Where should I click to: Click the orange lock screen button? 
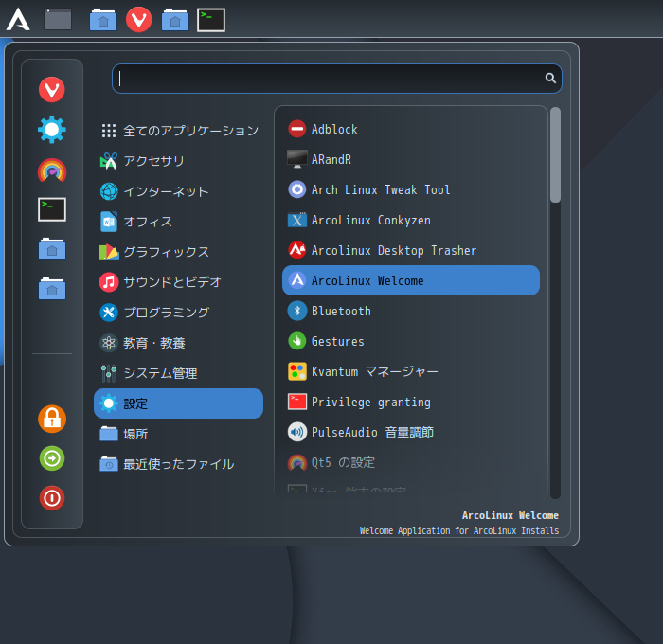click(x=52, y=419)
